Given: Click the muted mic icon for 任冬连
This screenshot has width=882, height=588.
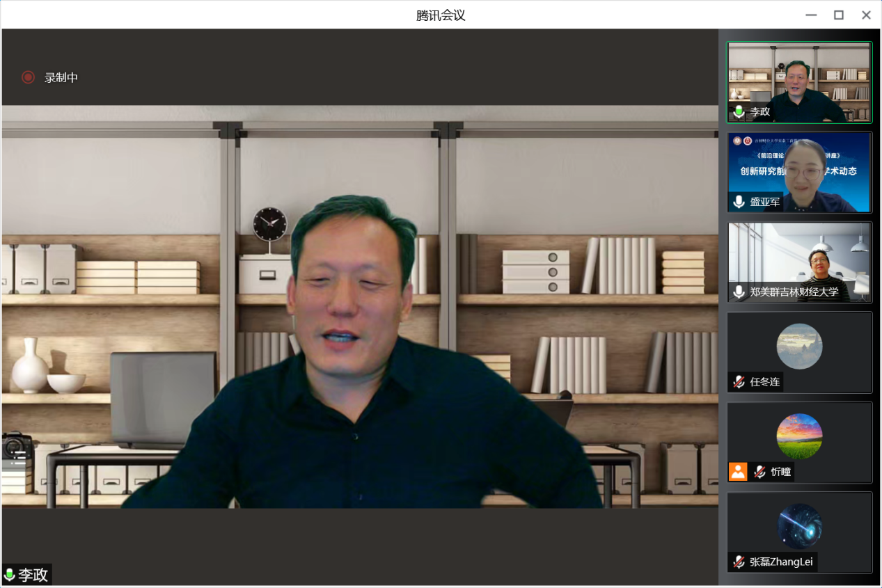Looking at the screenshot, I should pos(739,381).
